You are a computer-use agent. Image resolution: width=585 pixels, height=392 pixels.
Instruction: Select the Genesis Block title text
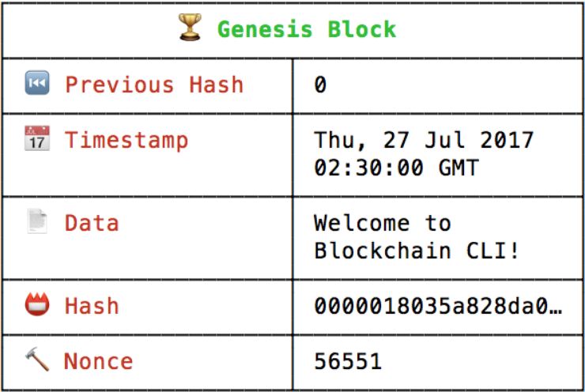point(307,29)
